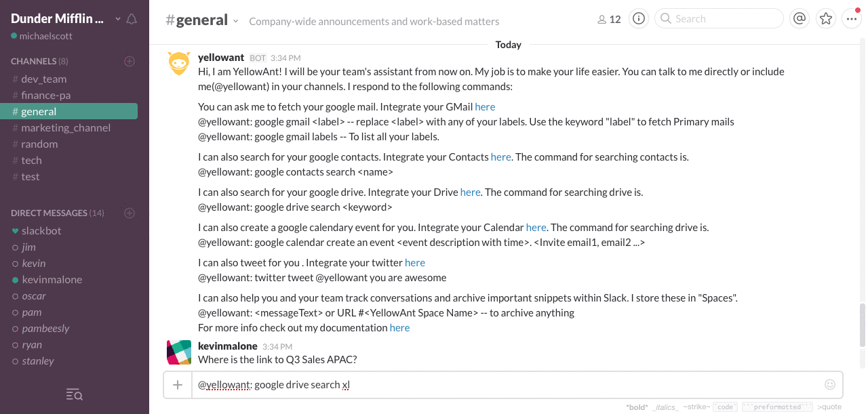Open the notifications bell icon
The image size is (868, 414).
click(x=132, y=19)
